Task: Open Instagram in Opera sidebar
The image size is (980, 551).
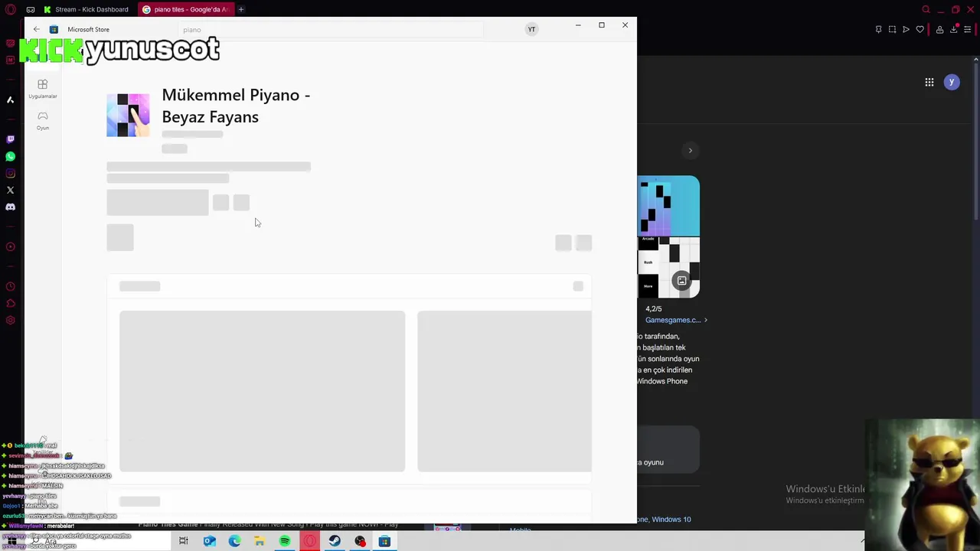Action: click(x=10, y=173)
